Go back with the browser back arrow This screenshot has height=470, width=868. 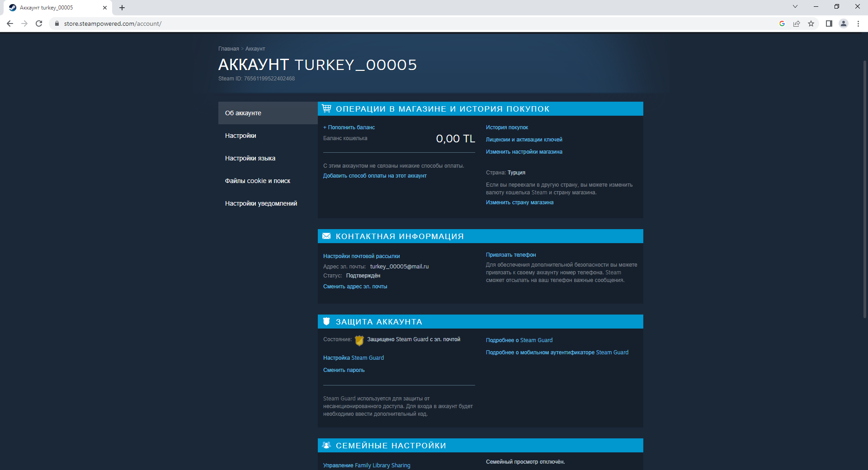[x=10, y=23]
